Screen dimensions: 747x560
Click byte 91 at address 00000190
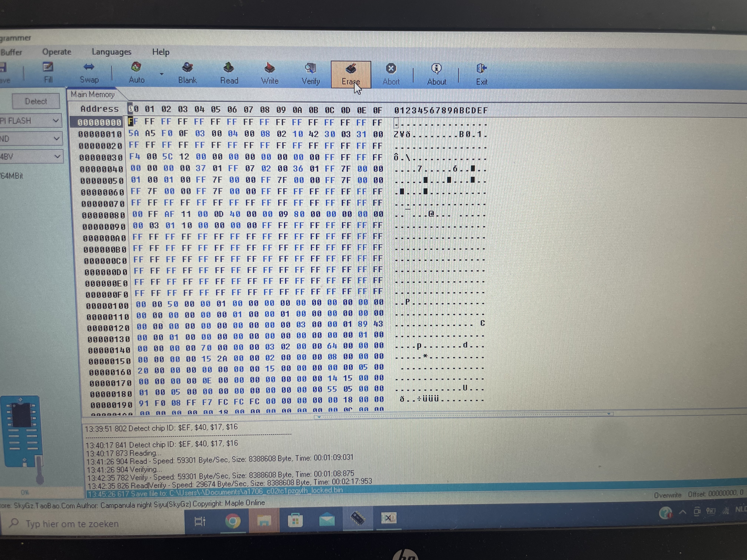pyautogui.click(x=144, y=403)
